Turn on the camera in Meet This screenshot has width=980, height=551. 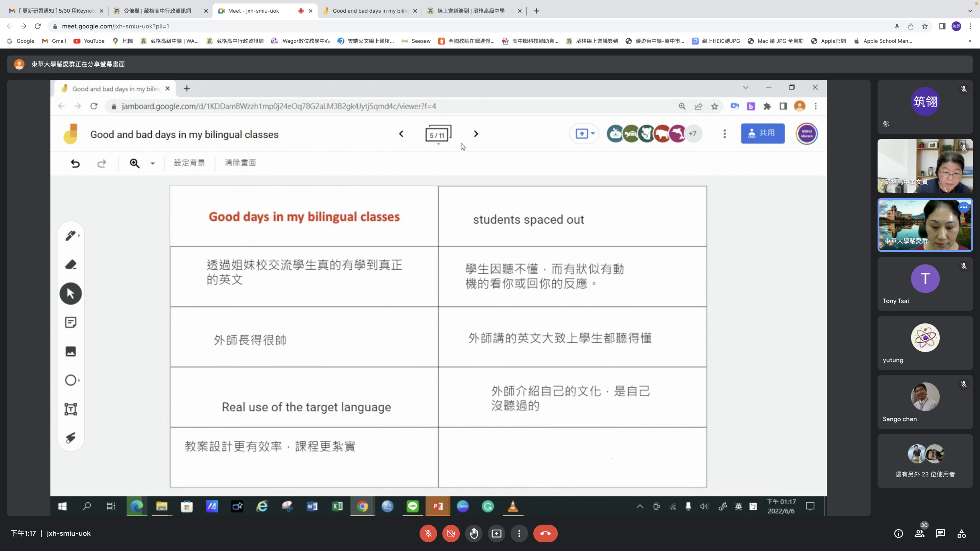click(x=451, y=533)
